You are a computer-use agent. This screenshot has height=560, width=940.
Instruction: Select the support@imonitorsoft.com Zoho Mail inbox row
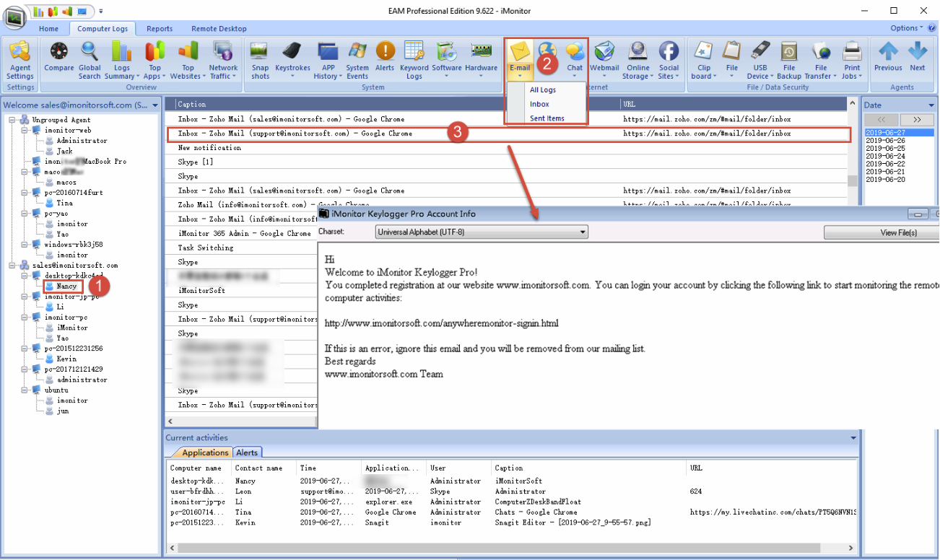click(x=508, y=134)
